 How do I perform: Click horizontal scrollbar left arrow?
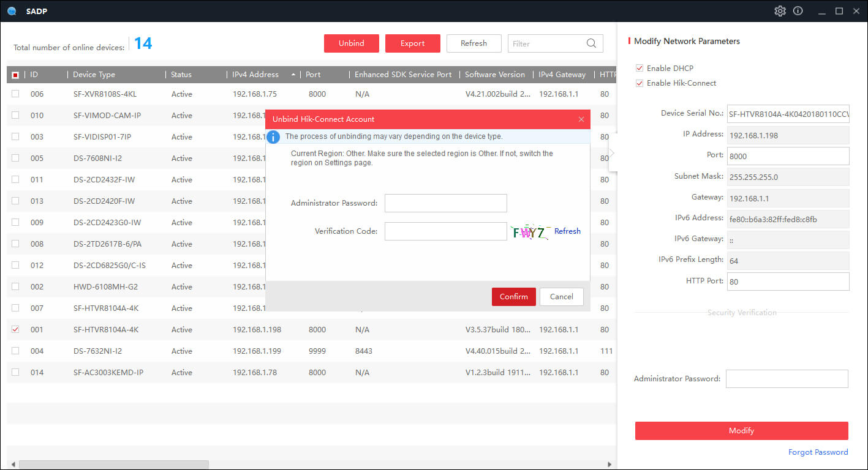[12, 465]
